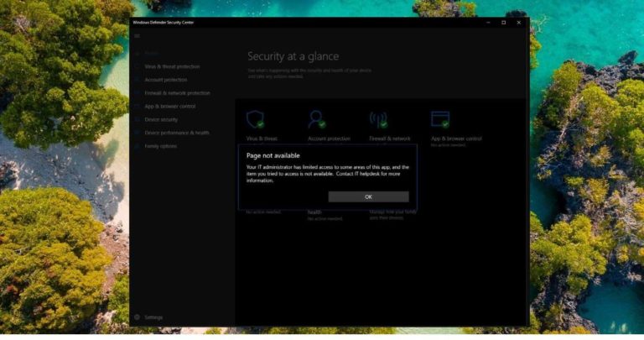Open the App & browser control window tile icon
644x340 pixels.
tap(440, 120)
